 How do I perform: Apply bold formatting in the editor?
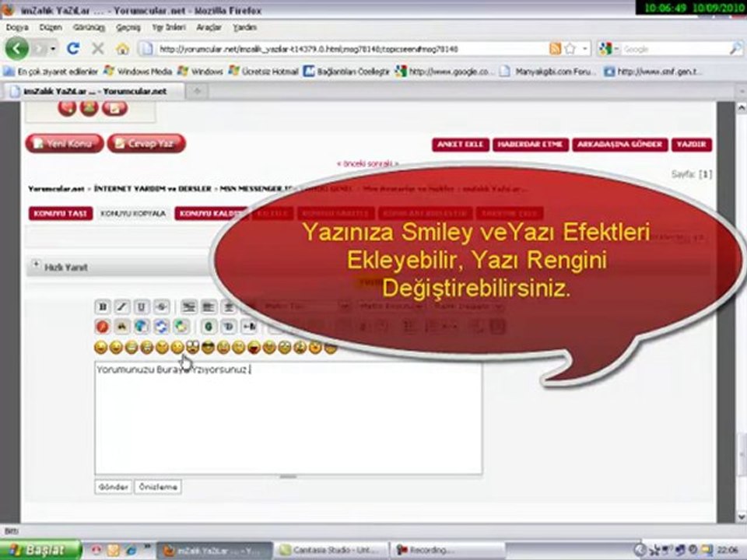[x=103, y=306]
